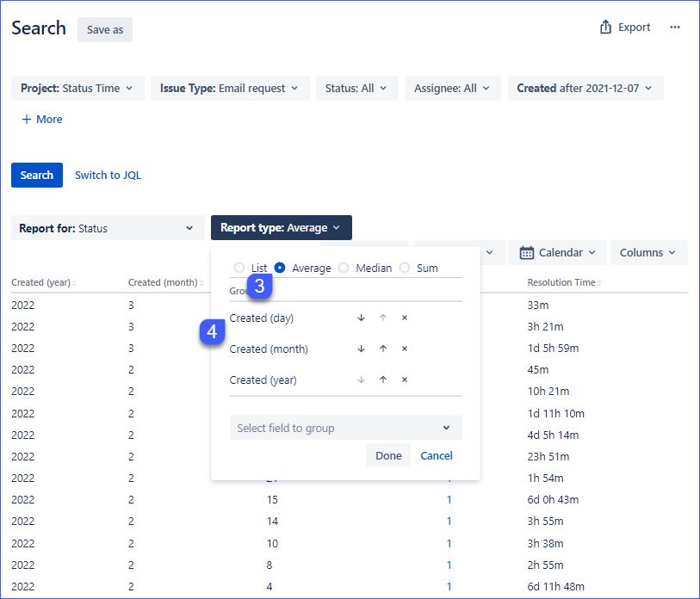Select the List report type
700x599 pixels.
click(x=239, y=268)
